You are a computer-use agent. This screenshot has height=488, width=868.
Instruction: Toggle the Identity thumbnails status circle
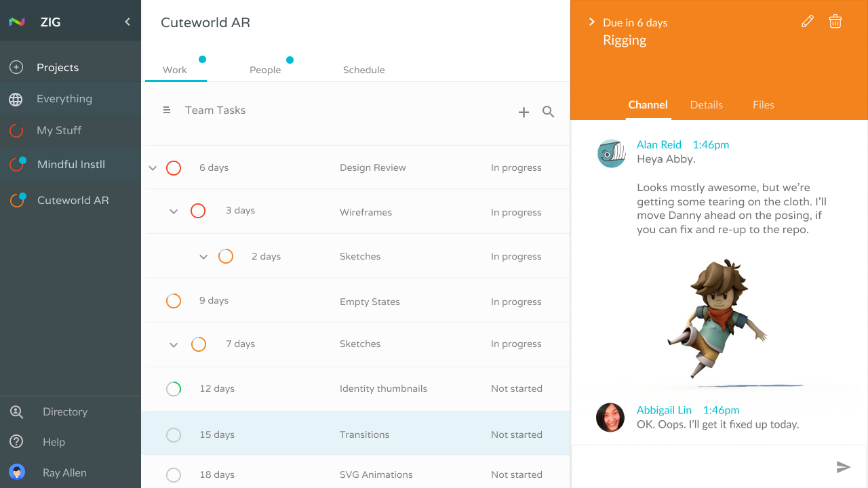174,388
